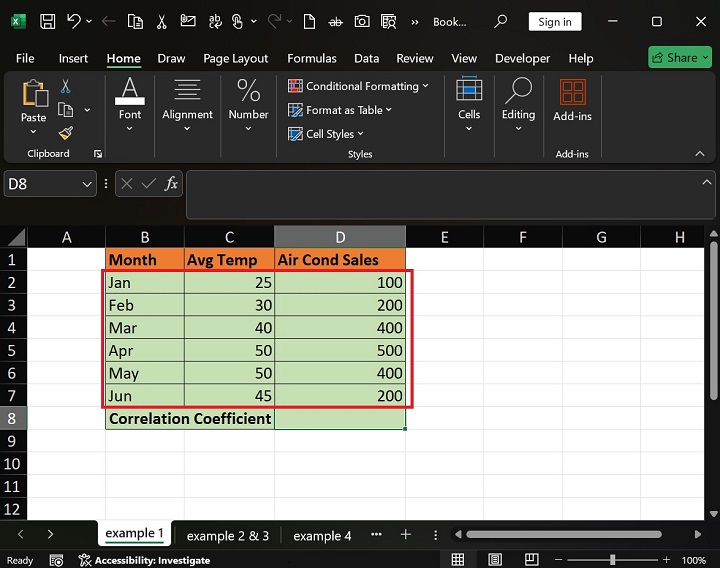
Task: Select the Format Painter brush icon
Action: point(65,133)
